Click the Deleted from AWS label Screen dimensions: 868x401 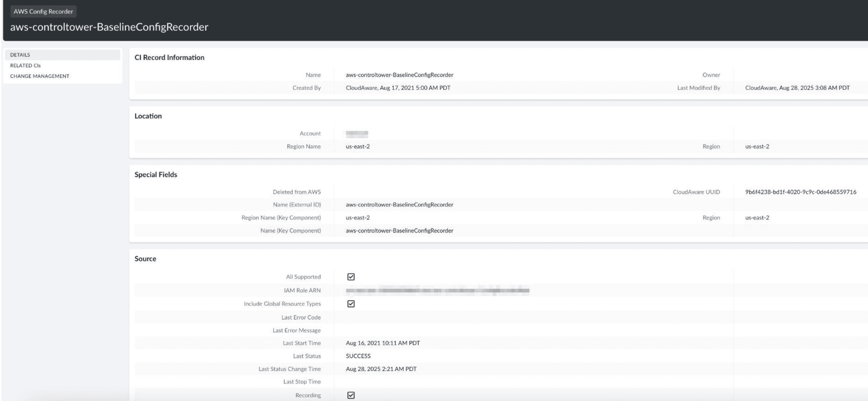coord(296,192)
